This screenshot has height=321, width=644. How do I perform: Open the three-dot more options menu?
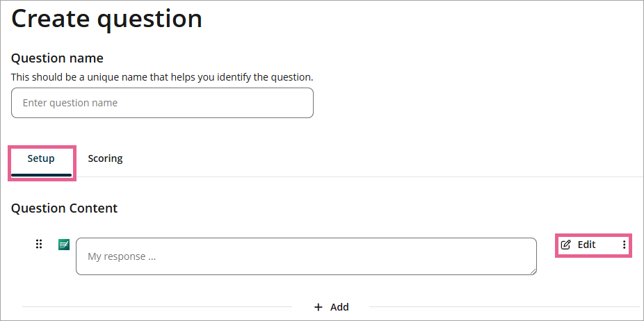(x=624, y=245)
